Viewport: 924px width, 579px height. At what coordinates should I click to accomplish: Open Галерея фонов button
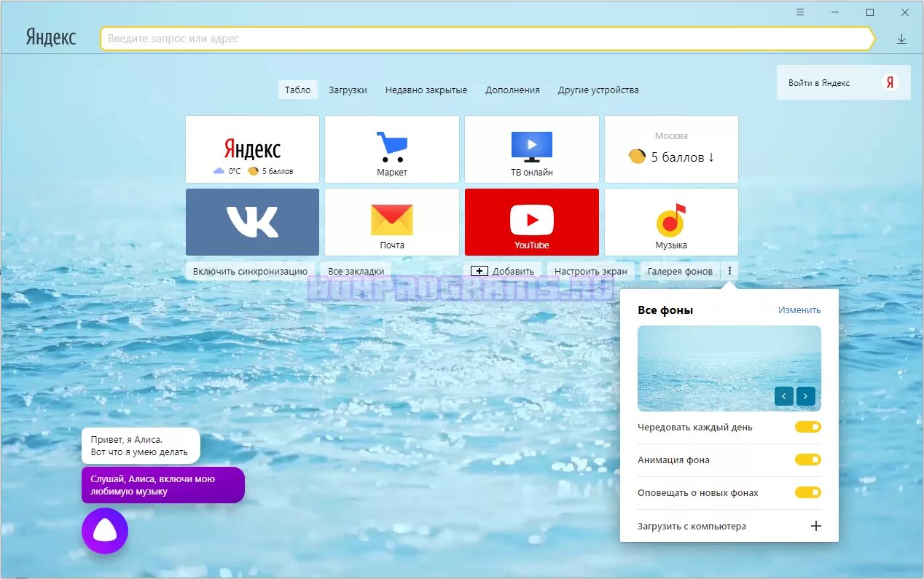[680, 271]
